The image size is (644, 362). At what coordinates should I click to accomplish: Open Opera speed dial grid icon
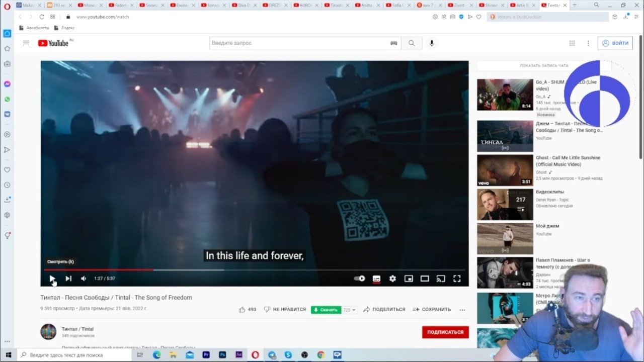[x=53, y=17]
